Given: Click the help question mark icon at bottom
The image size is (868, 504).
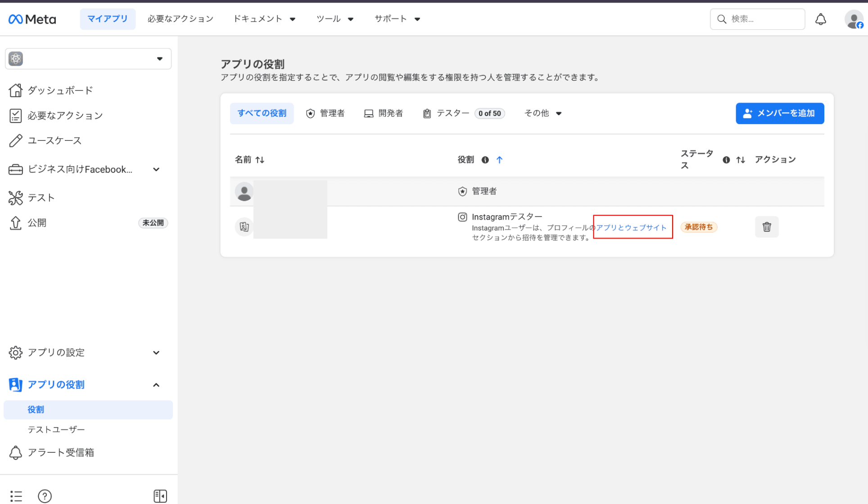Looking at the screenshot, I should (45, 495).
